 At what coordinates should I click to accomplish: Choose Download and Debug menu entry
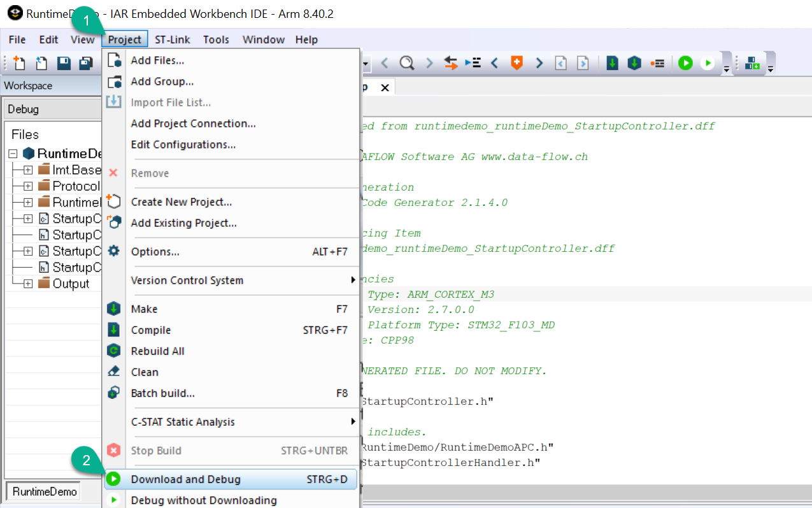pos(231,479)
